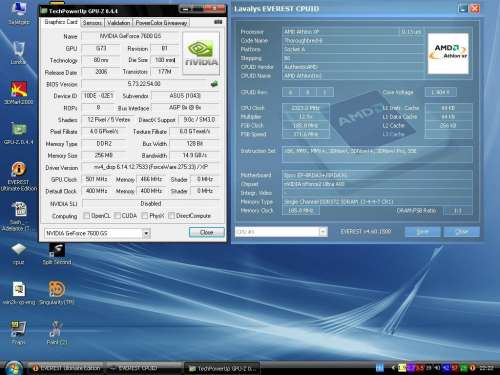Click the Chipset nForce2 Ultra 400 field
This screenshot has height=375, width=500.
click(x=377, y=184)
